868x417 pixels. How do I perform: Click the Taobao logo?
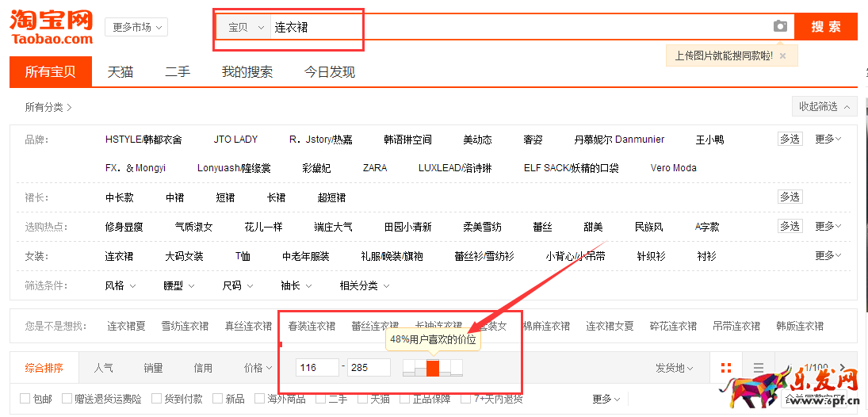pos(52,27)
